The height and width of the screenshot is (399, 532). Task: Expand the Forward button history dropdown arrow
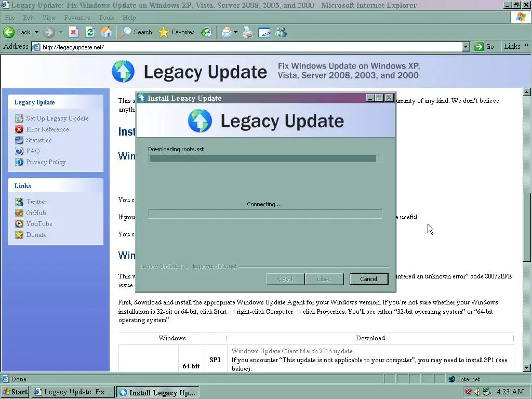(x=61, y=32)
